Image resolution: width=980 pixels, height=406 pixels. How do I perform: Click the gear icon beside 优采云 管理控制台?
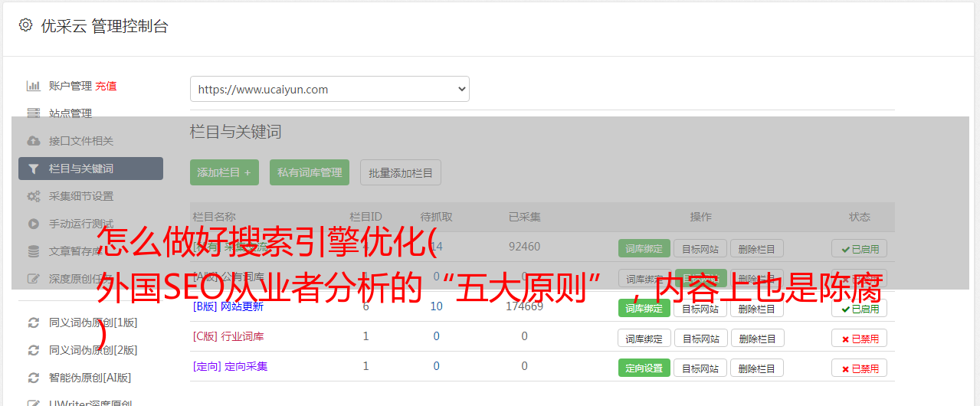pos(25,25)
